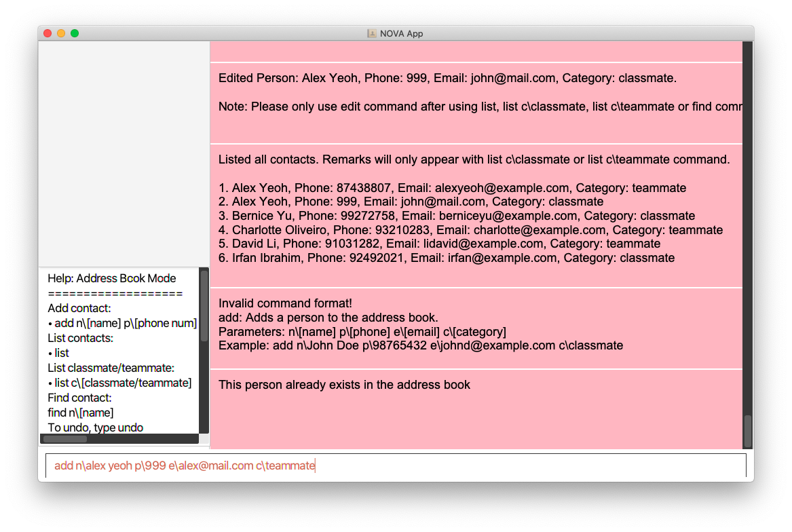Click the yellow minimize window button
This screenshot has height=532, width=792.
[61, 33]
